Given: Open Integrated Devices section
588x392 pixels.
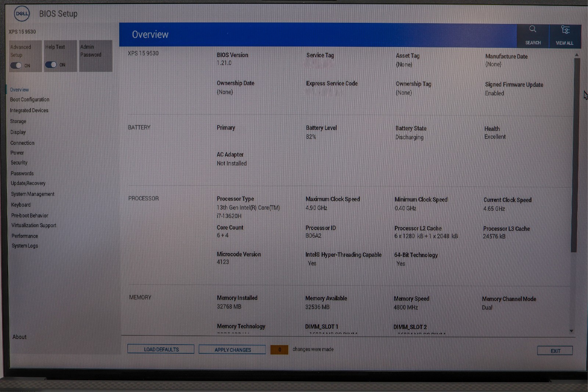Looking at the screenshot, I should (29, 110).
